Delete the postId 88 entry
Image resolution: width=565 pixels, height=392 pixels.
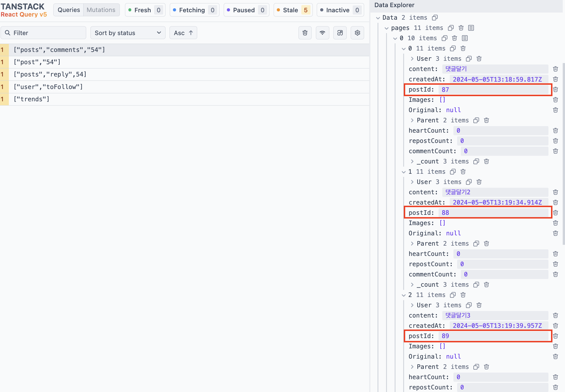(x=555, y=213)
